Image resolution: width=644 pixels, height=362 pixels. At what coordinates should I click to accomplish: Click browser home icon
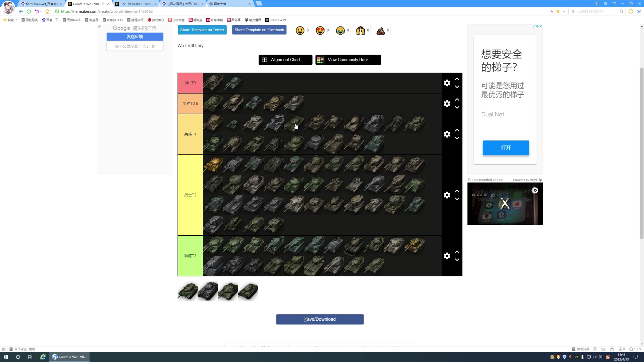pyautogui.click(x=47, y=11)
